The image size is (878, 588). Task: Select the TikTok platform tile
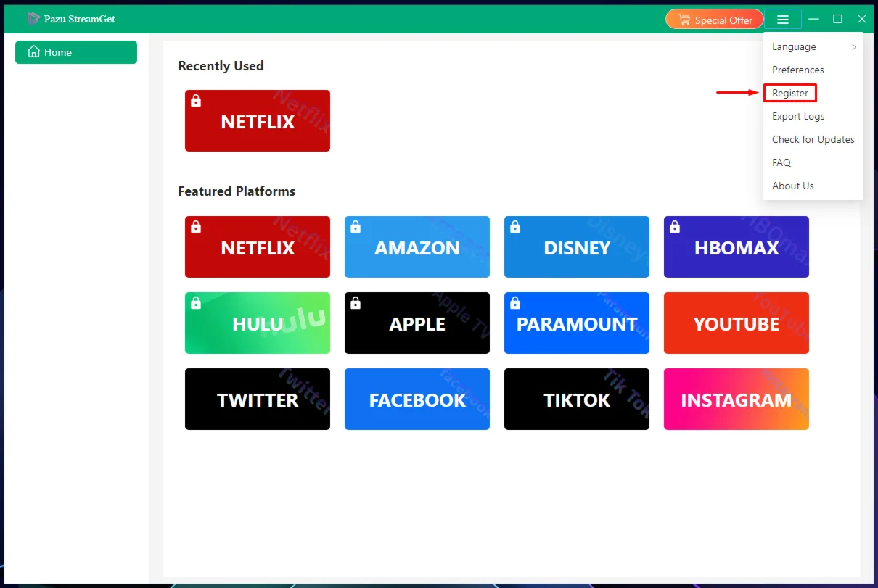[x=577, y=399]
